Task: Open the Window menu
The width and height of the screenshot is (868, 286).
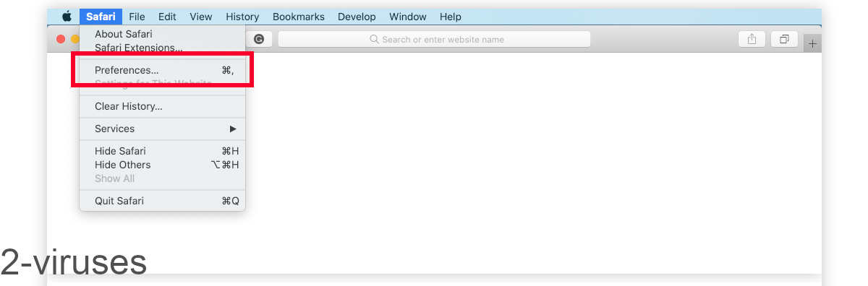Action: point(407,17)
